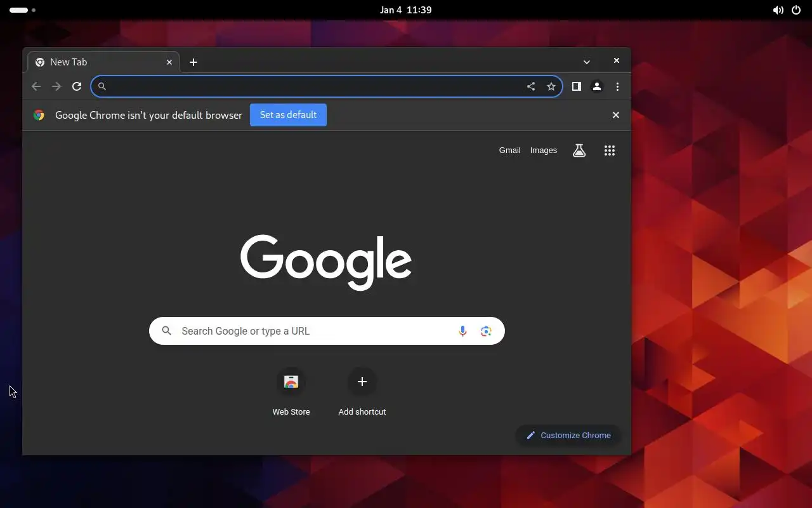Start voice search with the microphone

pyautogui.click(x=462, y=331)
